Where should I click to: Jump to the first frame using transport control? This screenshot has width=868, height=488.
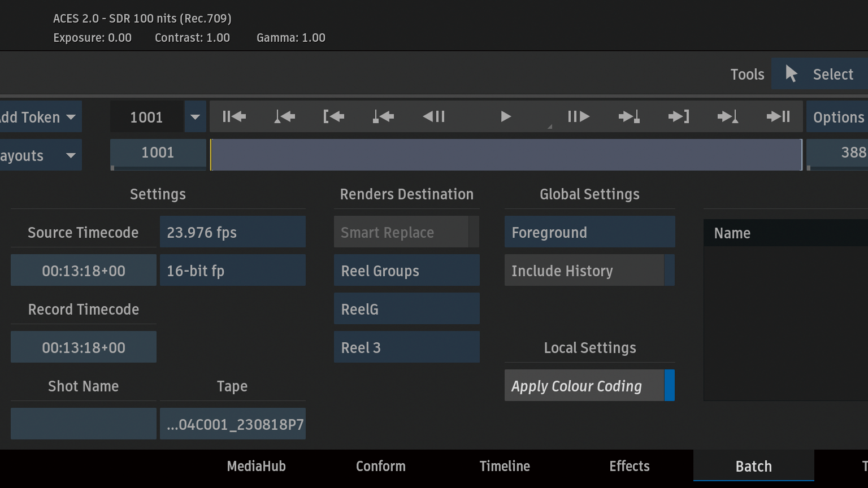tap(234, 117)
